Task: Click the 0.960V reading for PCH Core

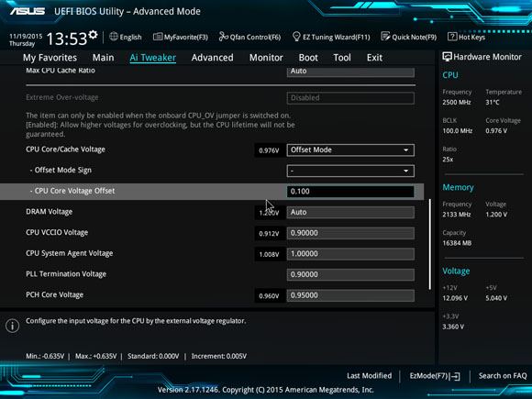Action: pyautogui.click(x=269, y=296)
